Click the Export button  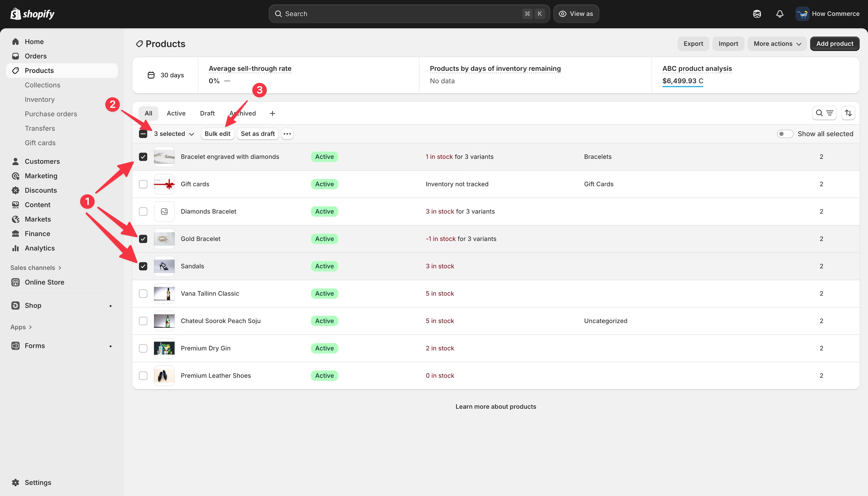pos(693,44)
